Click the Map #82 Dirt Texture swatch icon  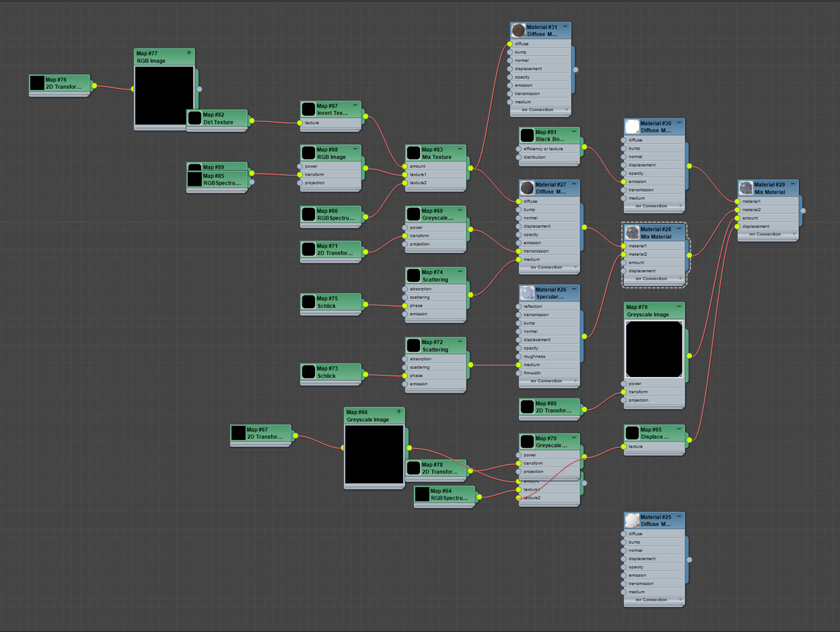click(195, 118)
